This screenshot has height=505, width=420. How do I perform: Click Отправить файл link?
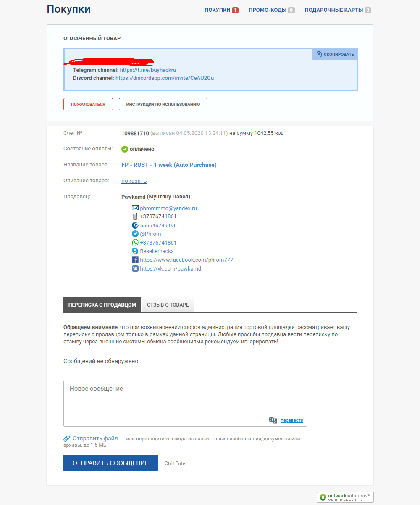(95, 438)
